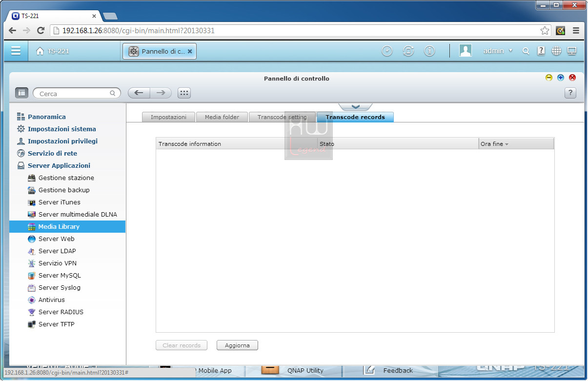The height and width of the screenshot is (381, 588).
Task: Open a new browser tab
Action: [x=110, y=16]
